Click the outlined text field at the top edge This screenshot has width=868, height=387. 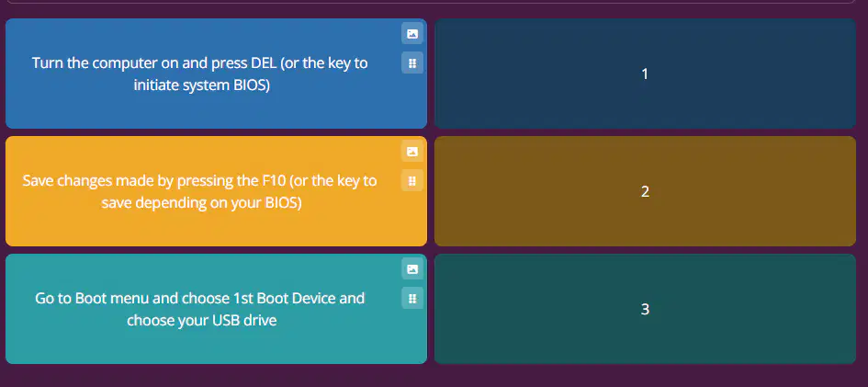coord(432,2)
